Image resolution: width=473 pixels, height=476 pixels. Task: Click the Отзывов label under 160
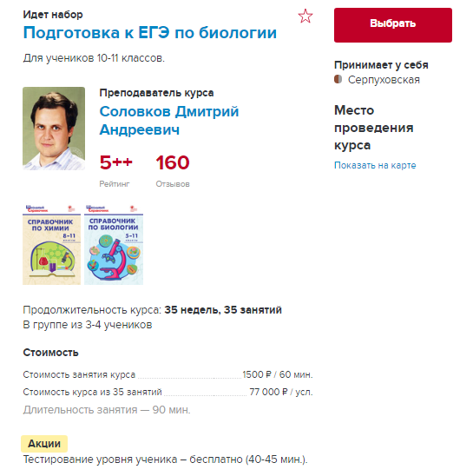click(173, 184)
